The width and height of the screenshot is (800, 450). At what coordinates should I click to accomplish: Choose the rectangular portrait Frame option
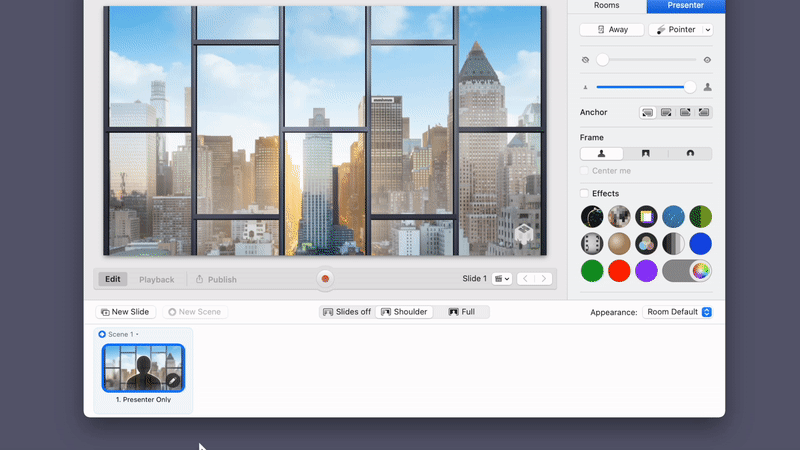coord(645,154)
